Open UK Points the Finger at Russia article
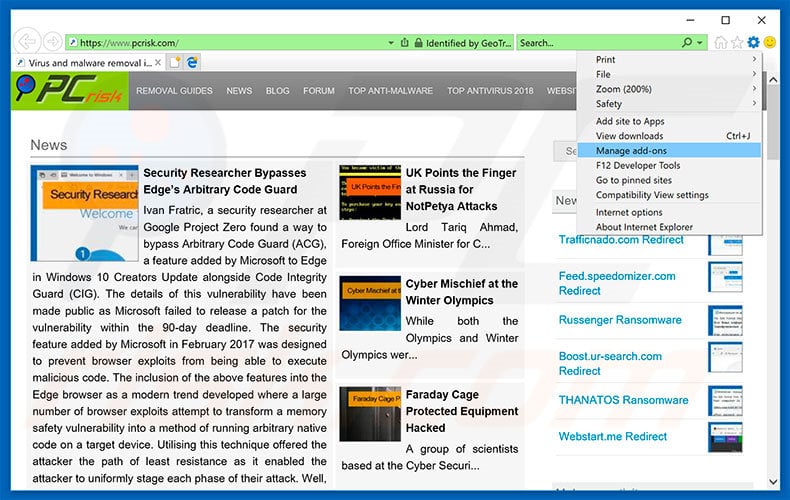Screen dimensions: 790x500 [x=461, y=190]
